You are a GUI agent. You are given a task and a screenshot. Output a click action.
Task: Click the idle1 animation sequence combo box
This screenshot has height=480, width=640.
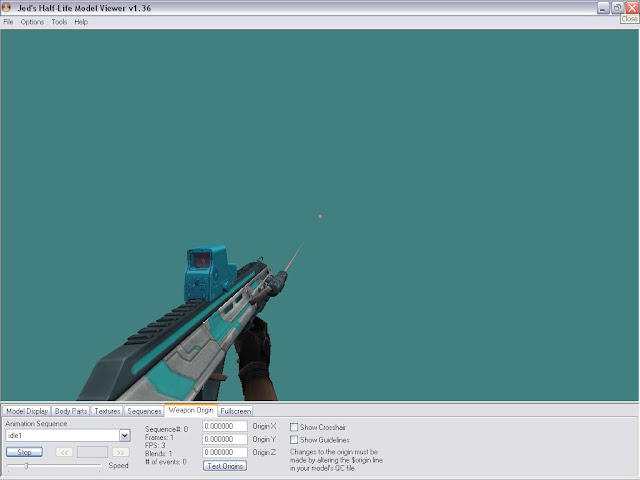68,436
